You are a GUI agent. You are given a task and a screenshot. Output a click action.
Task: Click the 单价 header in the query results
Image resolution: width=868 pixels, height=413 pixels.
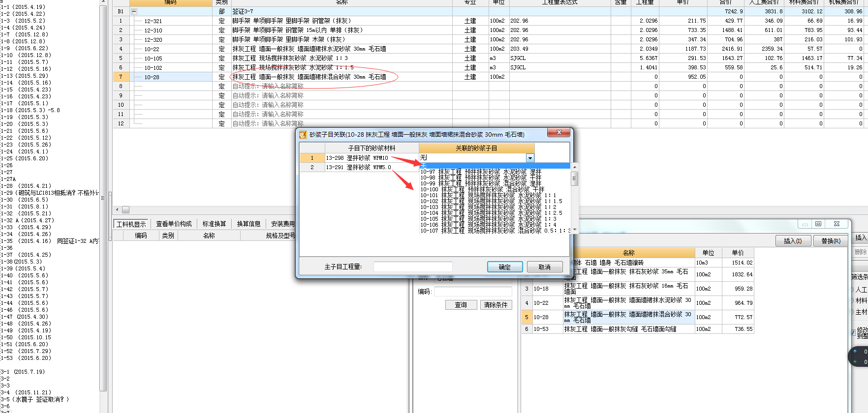[x=738, y=253]
